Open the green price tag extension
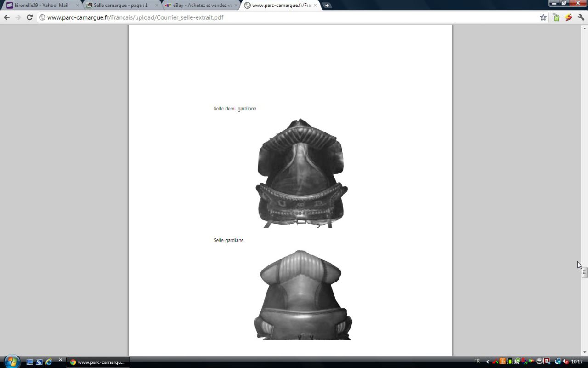This screenshot has height=368, width=588. (556, 17)
